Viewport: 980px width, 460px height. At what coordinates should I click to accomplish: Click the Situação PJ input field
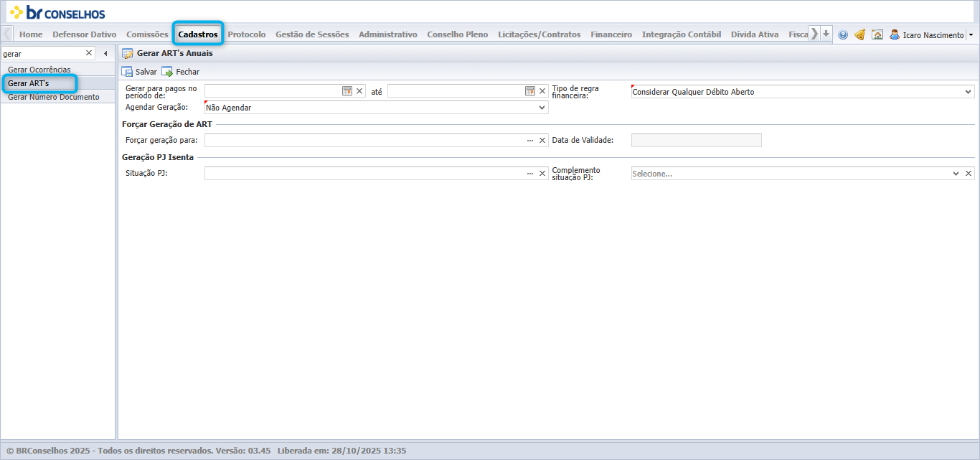364,174
